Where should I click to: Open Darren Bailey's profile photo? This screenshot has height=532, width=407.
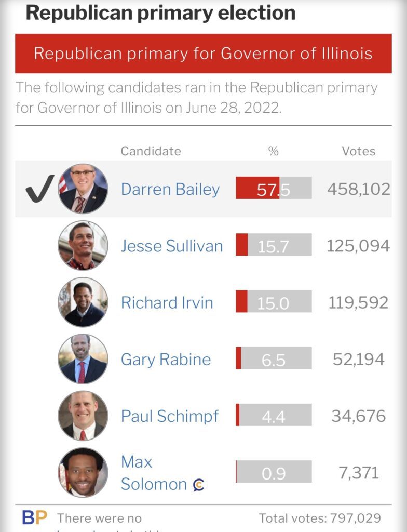(x=83, y=189)
